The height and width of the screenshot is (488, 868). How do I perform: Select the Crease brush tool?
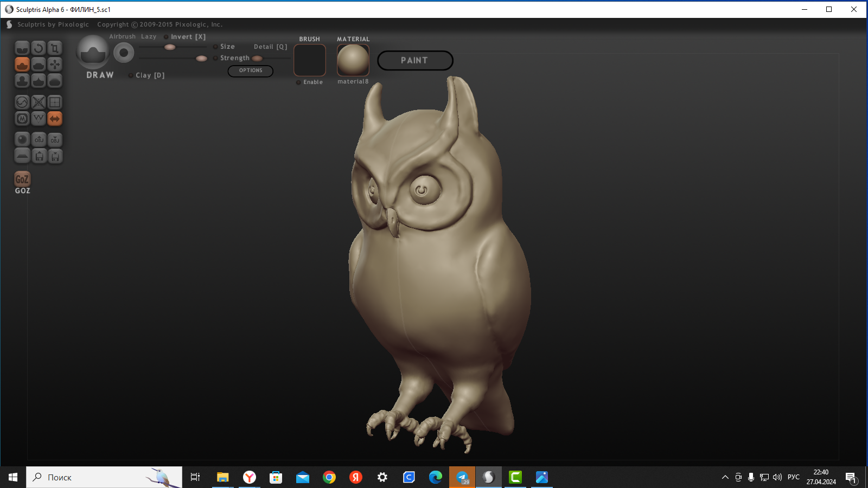[22, 49]
